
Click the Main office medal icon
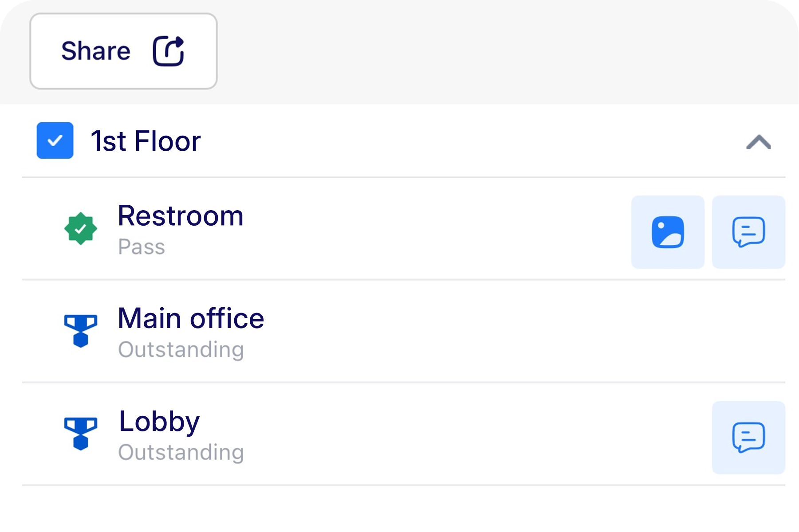coord(81,331)
